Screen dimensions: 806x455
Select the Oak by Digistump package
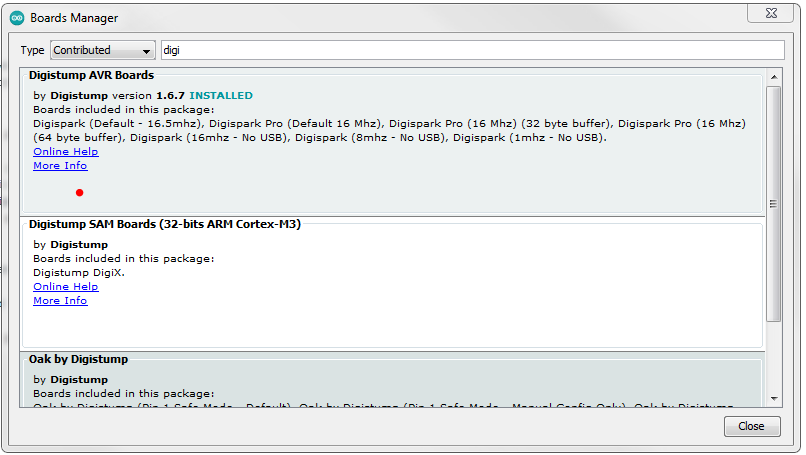click(78, 359)
